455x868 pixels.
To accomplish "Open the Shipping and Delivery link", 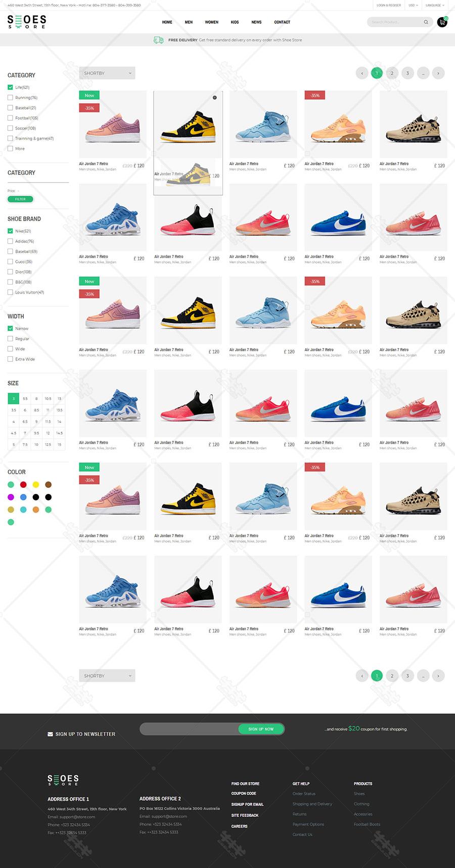I will 312,804.
